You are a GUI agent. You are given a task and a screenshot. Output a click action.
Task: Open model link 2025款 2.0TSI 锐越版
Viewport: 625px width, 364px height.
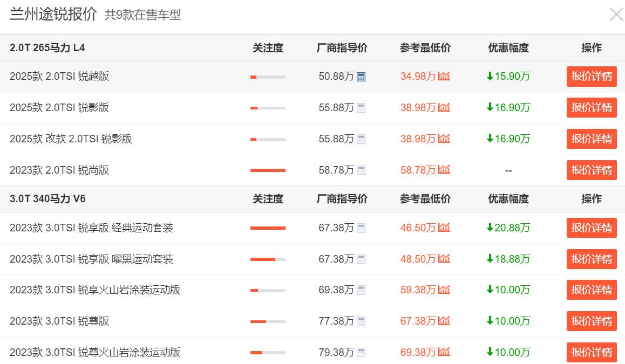tap(59, 76)
